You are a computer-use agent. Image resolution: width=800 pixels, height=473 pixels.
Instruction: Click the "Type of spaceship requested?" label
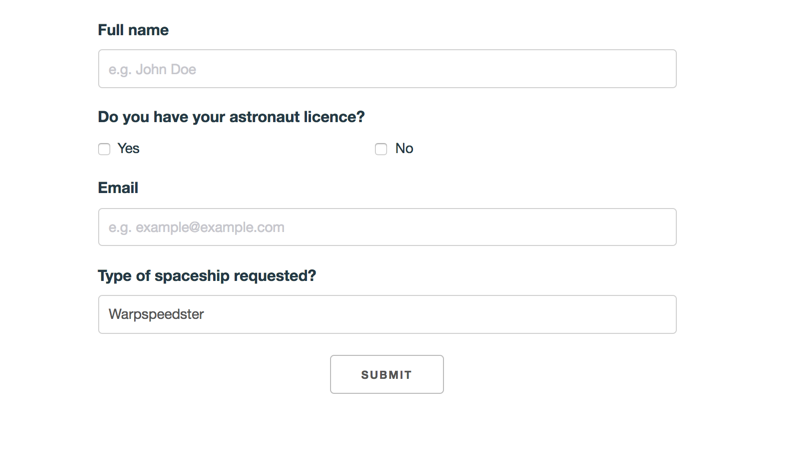207,275
